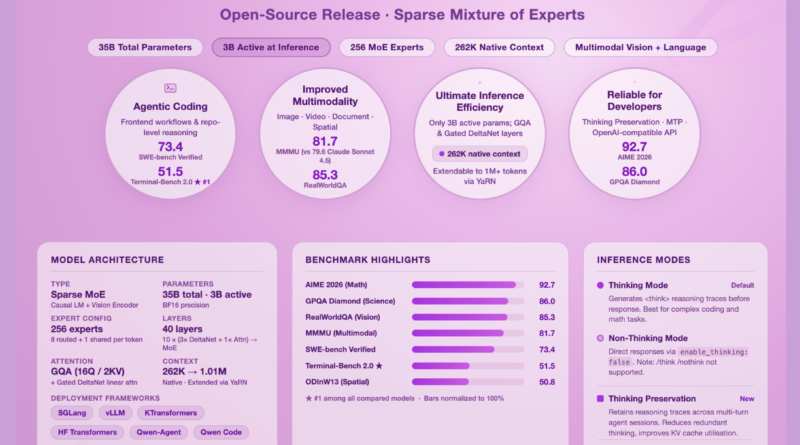Click the 8 routed + 1 shared per token text
The image size is (800, 445).
96,339
